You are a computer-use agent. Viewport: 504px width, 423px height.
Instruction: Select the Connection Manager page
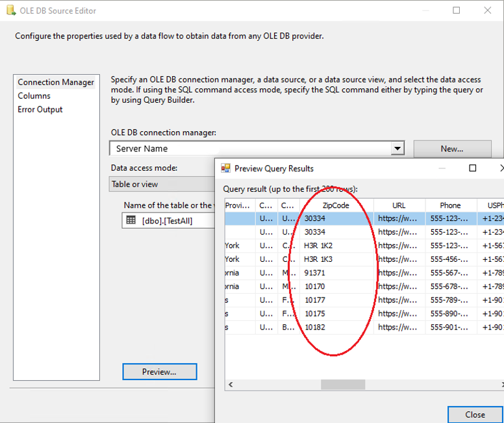(56, 83)
